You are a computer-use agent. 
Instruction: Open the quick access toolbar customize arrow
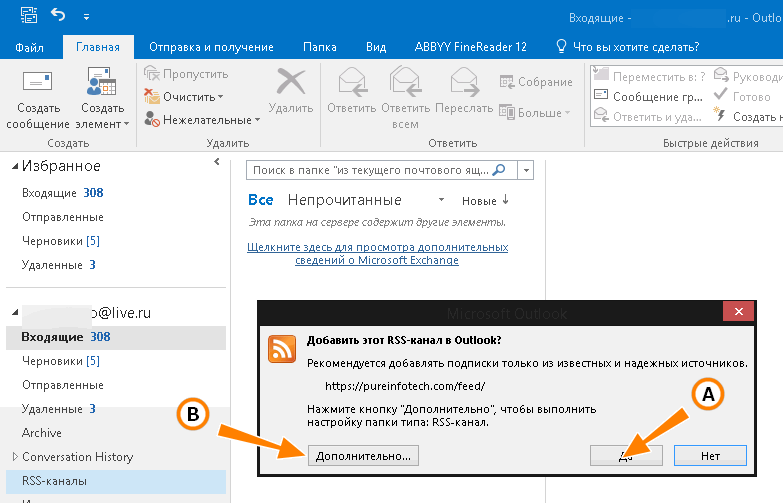pos(86,17)
